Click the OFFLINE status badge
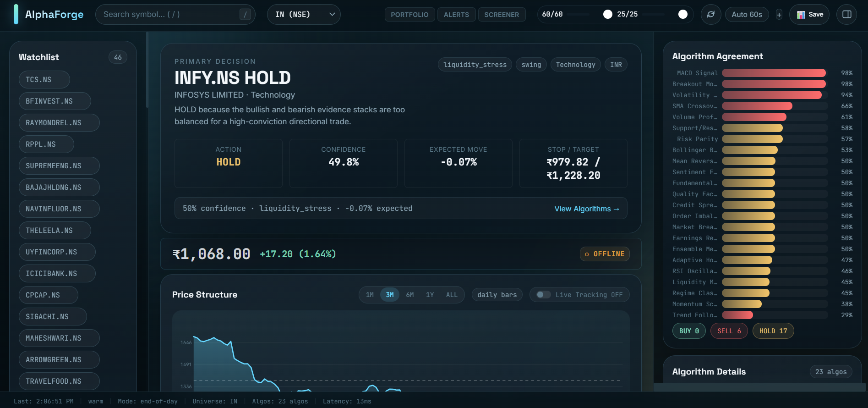The image size is (868, 408). 605,254
